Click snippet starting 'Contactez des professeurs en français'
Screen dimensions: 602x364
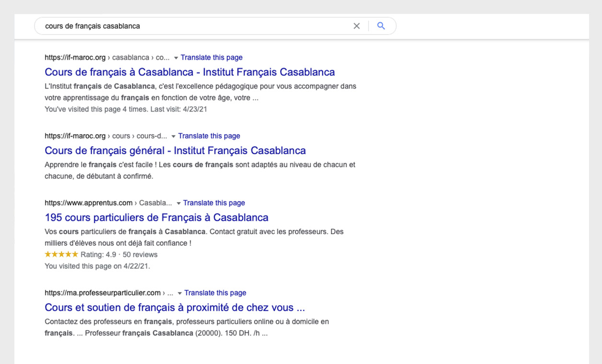click(x=187, y=328)
